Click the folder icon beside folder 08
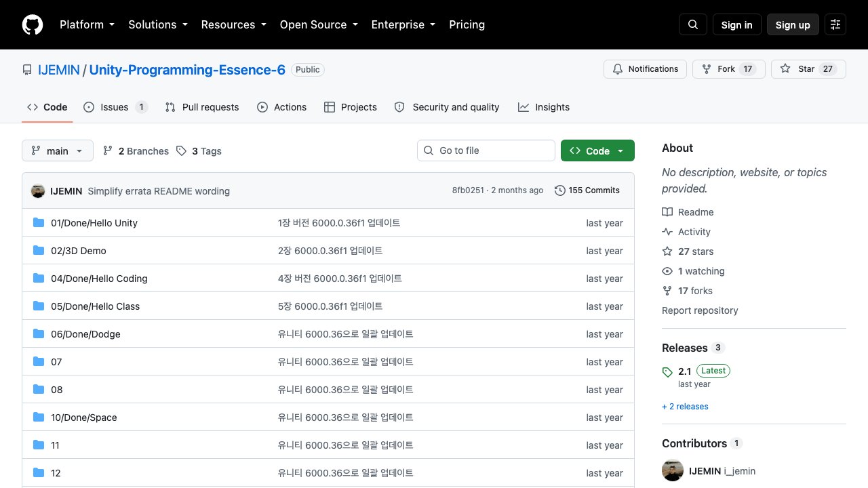This screenshot has height=488, width=868. (39, 390)
